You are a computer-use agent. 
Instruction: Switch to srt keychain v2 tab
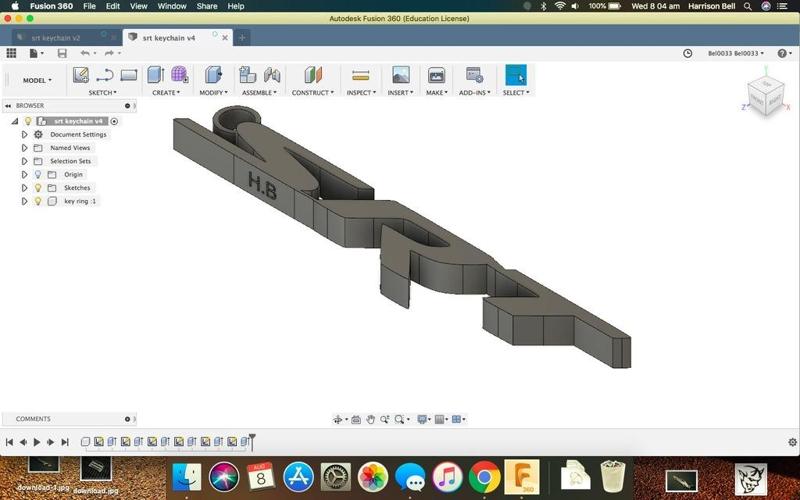point(56,38)
